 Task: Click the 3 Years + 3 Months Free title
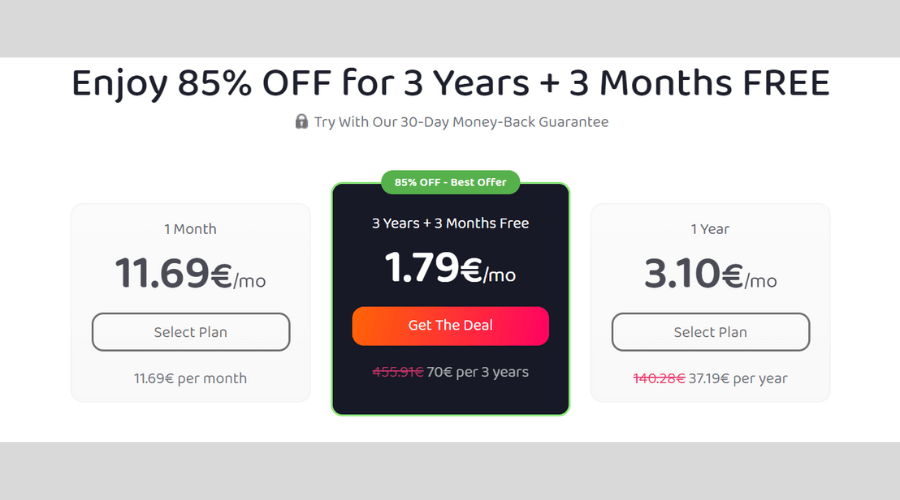click(x=450, y=223)
